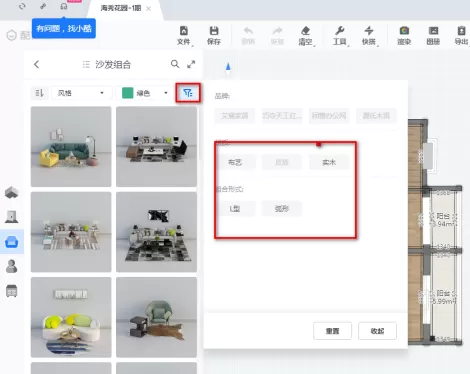Screen dimensions: 470x374
Task: Open the cabinet sidebar icon
Action: tap(12, 291)
